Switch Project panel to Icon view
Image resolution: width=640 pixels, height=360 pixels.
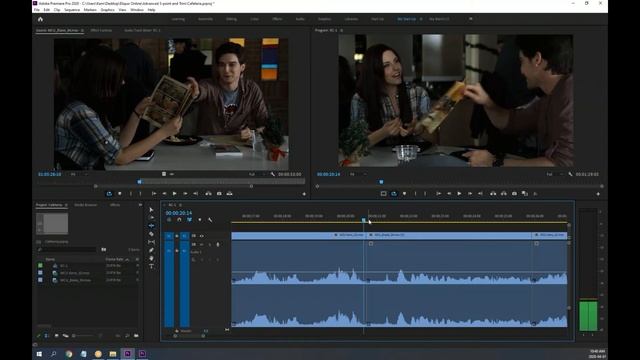coord(56,336)
